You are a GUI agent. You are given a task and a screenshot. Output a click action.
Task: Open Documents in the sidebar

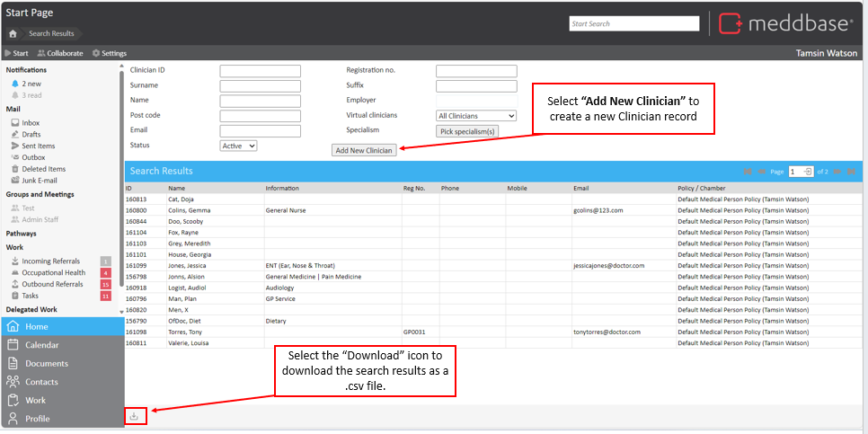(x=46, y=364)
